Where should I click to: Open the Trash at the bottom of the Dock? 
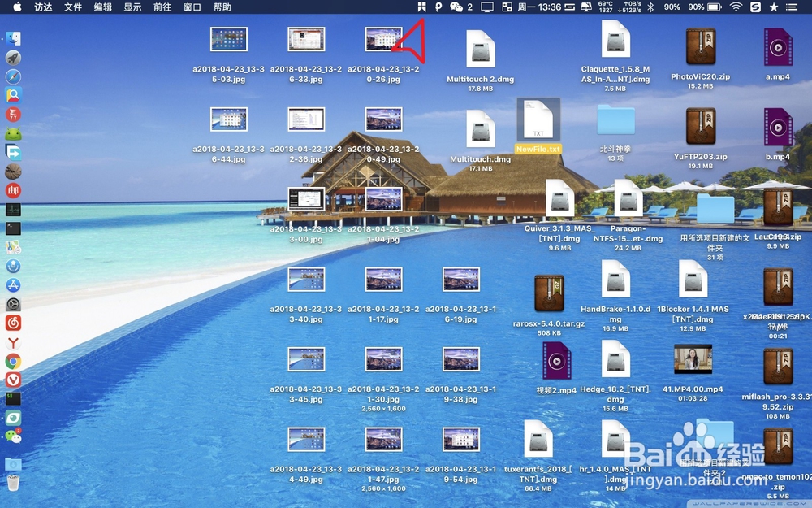14,481
